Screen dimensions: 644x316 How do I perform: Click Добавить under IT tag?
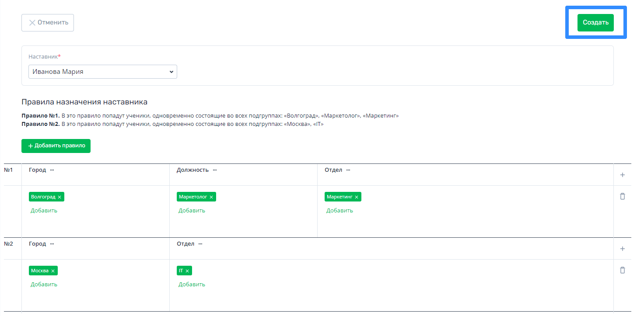[x=192, y=285]
